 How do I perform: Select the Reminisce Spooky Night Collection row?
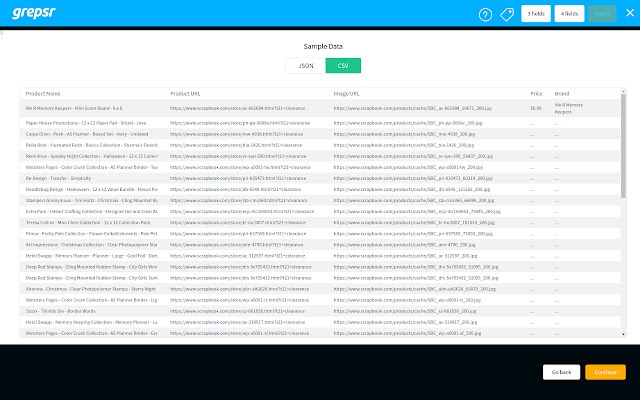tap(320, 156)
